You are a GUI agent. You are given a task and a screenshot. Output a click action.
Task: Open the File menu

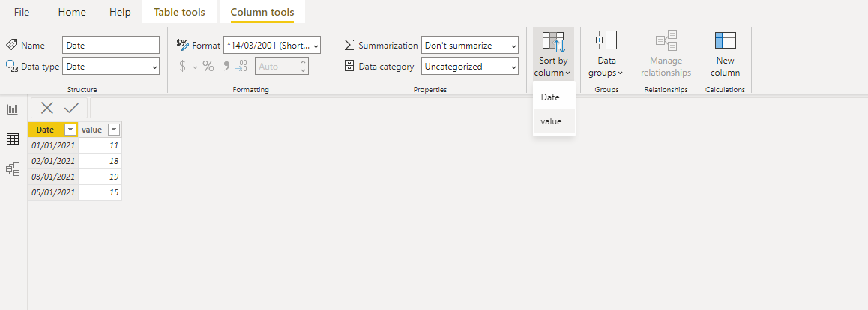tap(22, 12)
